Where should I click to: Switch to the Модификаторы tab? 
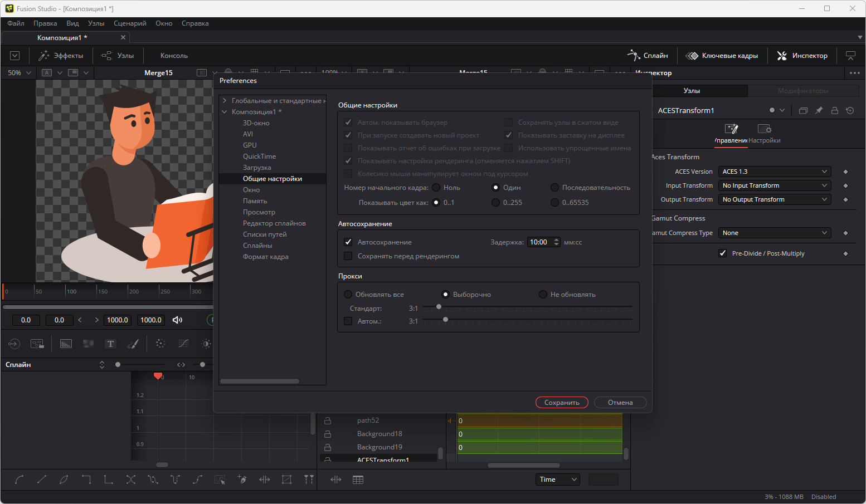(802, 91)
